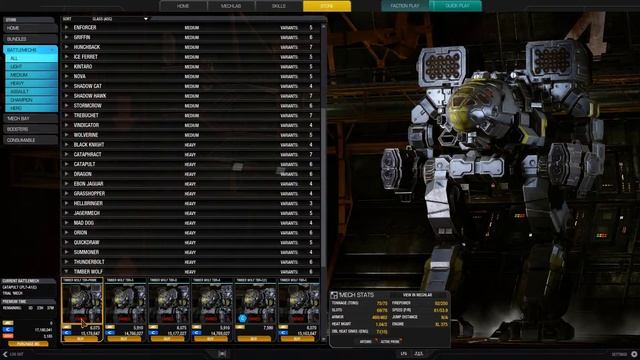The height and width of the screenshot is (360, 640).
Task: Expand the Enforcer mech row
Action: [67, 27]
